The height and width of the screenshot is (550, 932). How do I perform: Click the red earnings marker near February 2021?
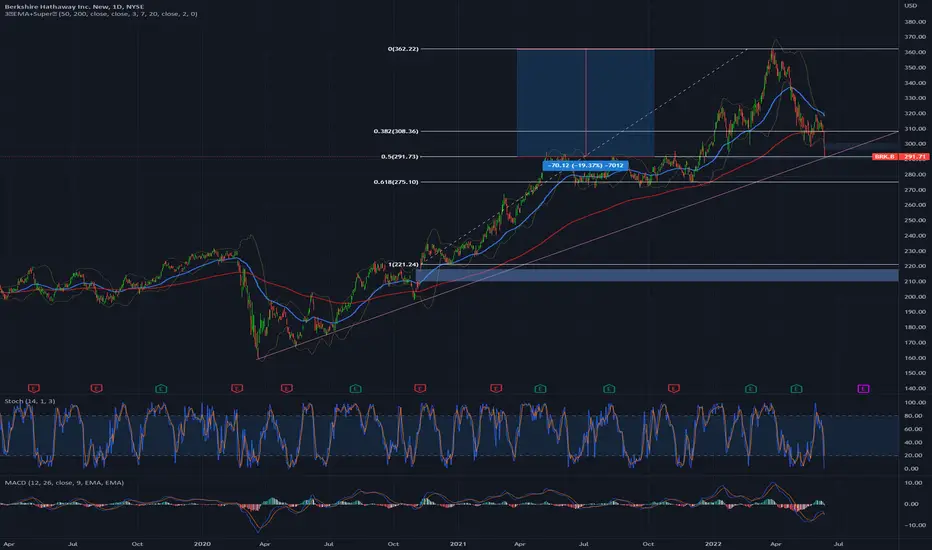(x=496, y=388)
